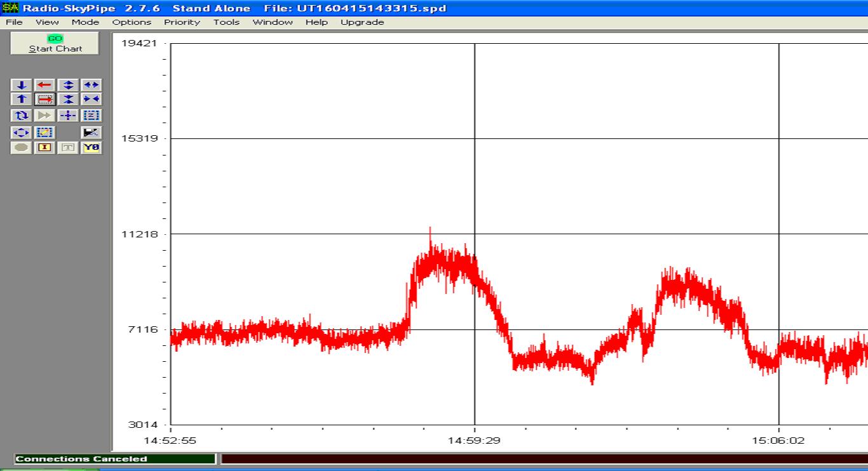This screenshot has width=868, height=471.
Task: Open the File menu
Action: tap(14, 22)
